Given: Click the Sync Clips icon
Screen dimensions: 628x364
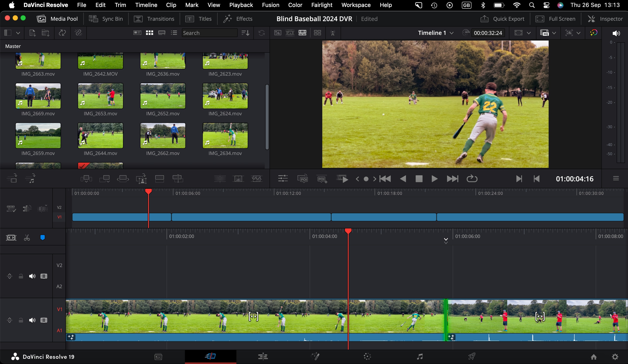Looking at the screenshot, I should pyautogui.click(x=62, y=33).
